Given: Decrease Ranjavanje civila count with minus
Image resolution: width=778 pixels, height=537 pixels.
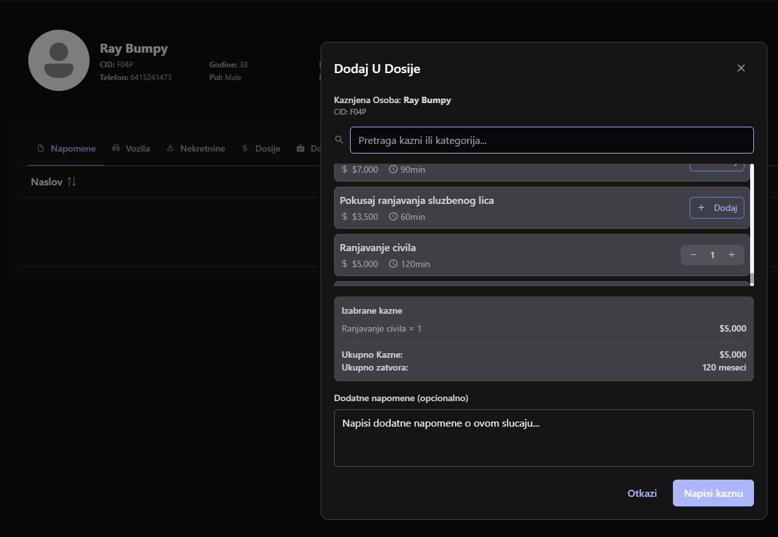Looking at the screenshot, I should [x=693, y=255].
